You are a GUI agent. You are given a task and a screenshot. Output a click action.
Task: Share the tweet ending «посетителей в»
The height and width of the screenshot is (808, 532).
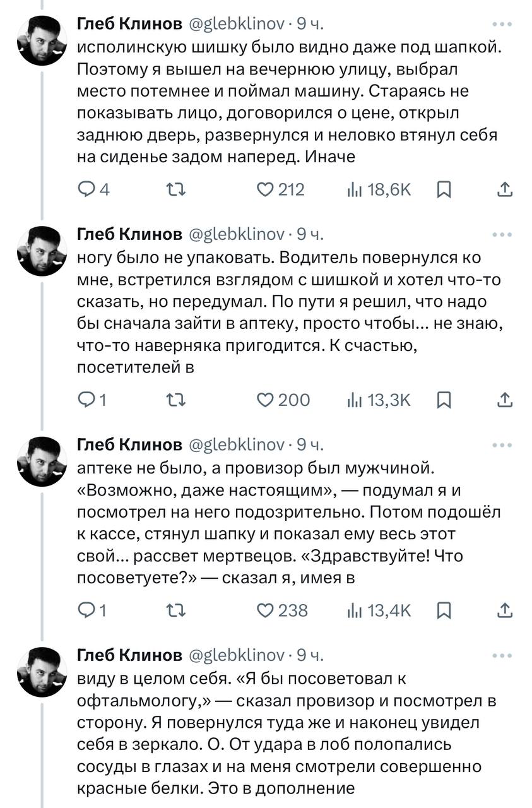(x=504, y=400)
